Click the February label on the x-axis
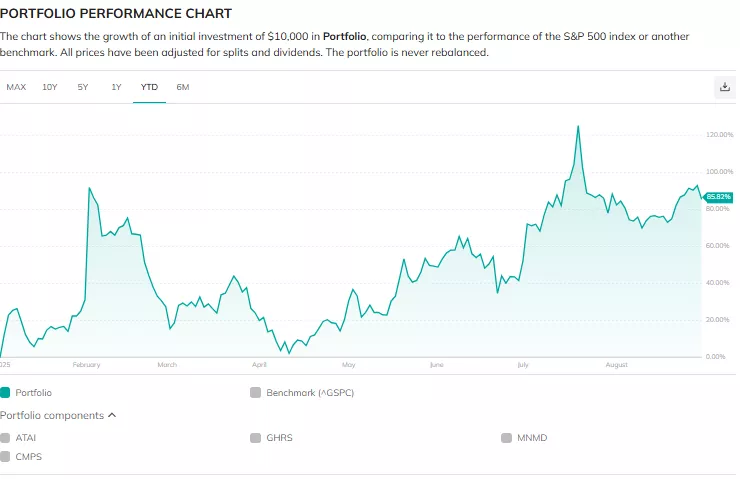The image size is (740, 479). (87, 365)
